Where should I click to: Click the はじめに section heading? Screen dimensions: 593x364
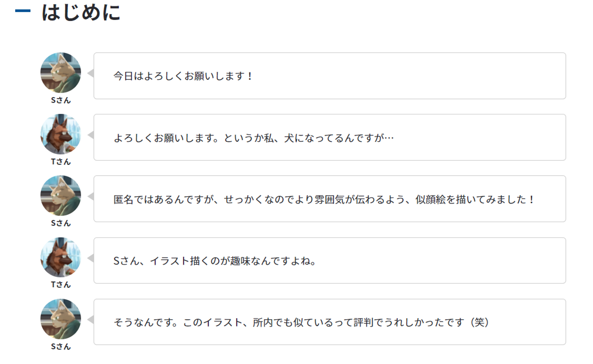[81, 12]
